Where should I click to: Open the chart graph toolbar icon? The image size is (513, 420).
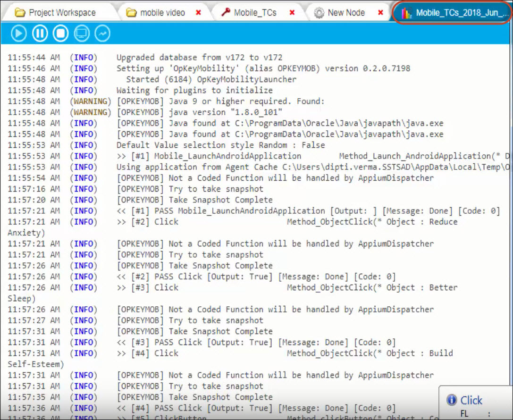point(102,34)
